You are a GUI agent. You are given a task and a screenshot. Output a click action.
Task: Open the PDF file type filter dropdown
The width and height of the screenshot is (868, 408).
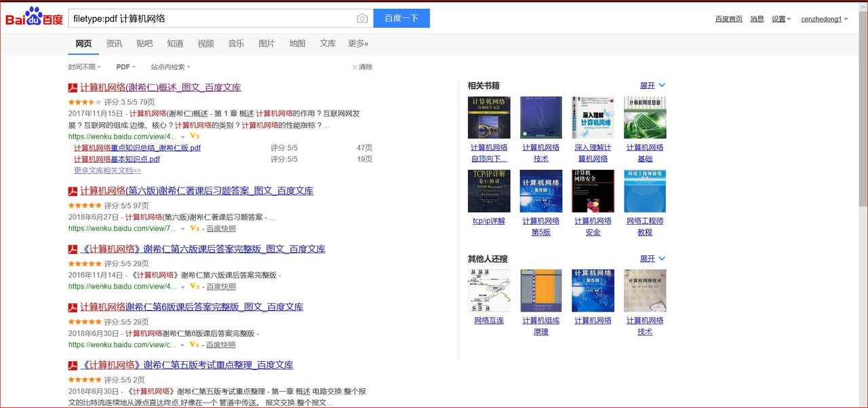(126, 67)
